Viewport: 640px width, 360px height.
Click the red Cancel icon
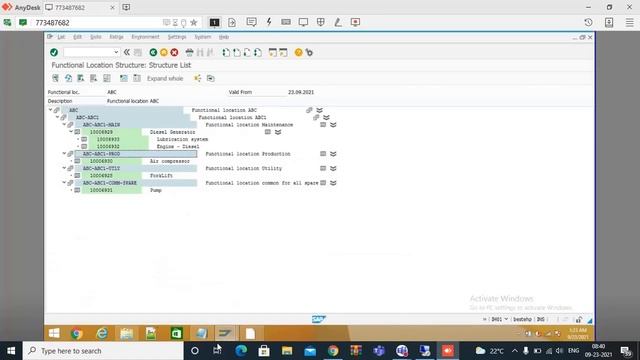174,52
